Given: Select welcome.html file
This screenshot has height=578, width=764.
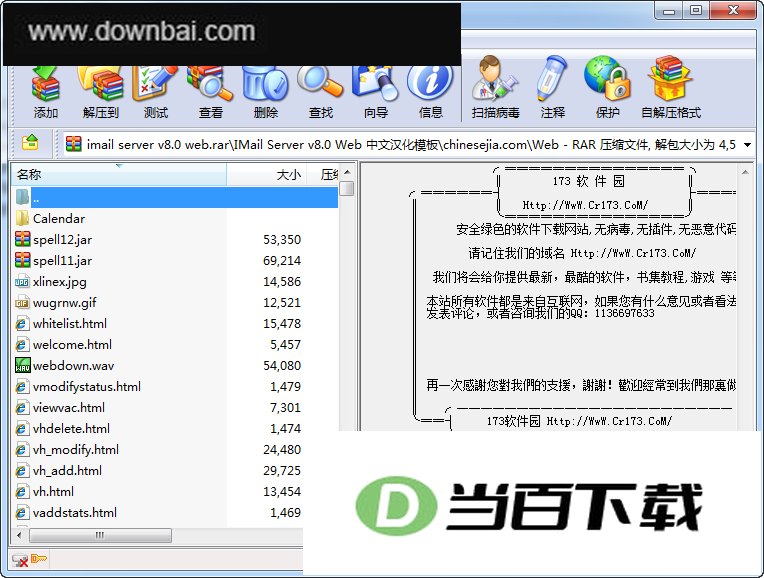Looking at the screenshot, I should pos(72,345).
